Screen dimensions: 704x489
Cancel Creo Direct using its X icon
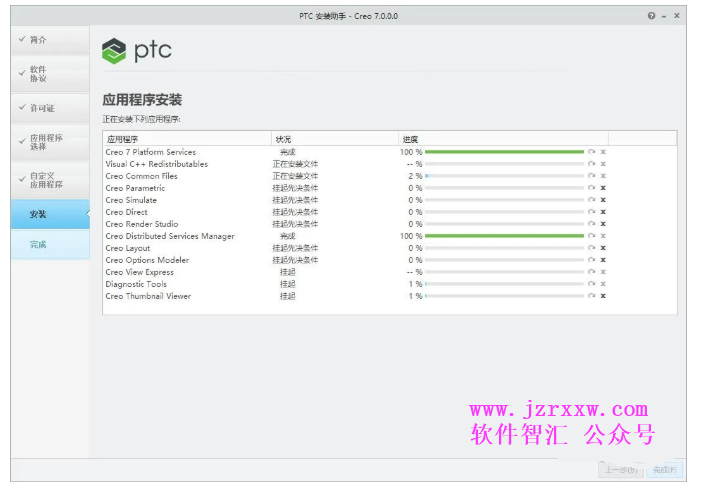(603, 212)
